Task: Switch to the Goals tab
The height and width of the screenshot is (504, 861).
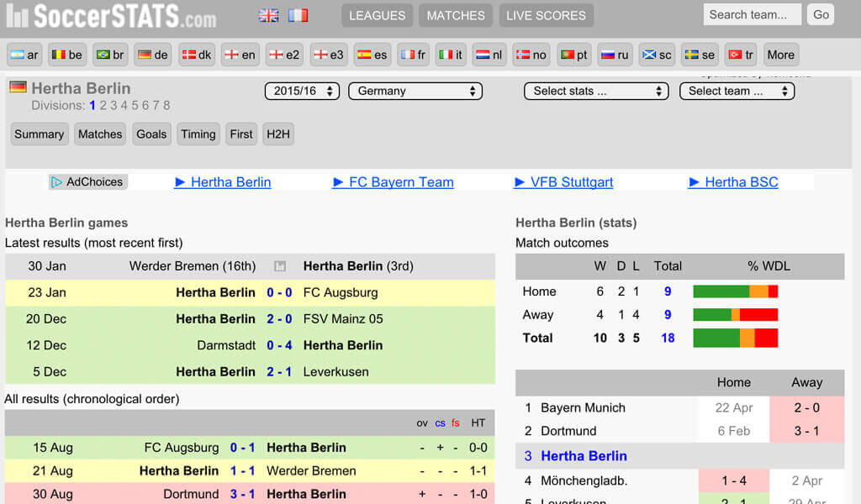Action: [x=151, y=134]
